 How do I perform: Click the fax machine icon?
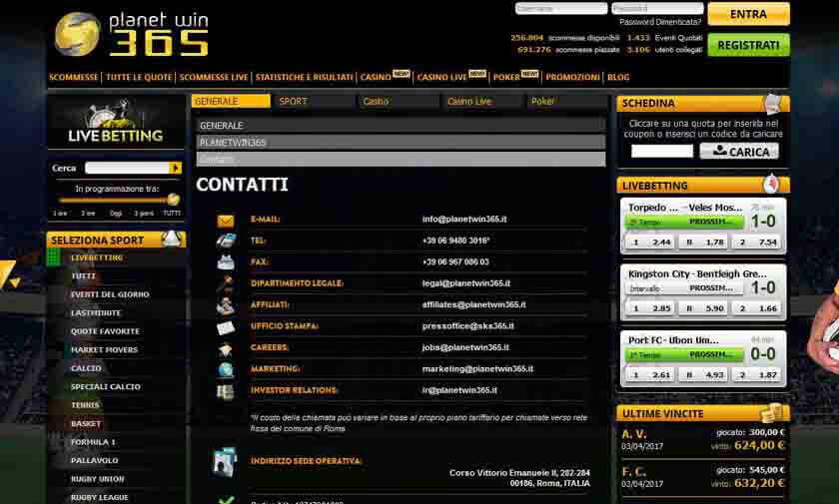tap(226, 262)
